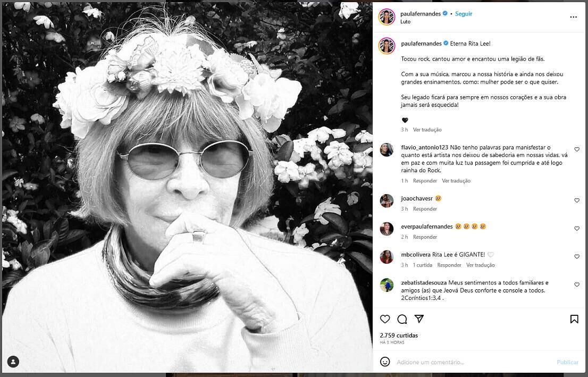Reply to joaochavesr with Responder
This screenshot has height=377, width=588.
pyautogui.click(x=424, y=208)
